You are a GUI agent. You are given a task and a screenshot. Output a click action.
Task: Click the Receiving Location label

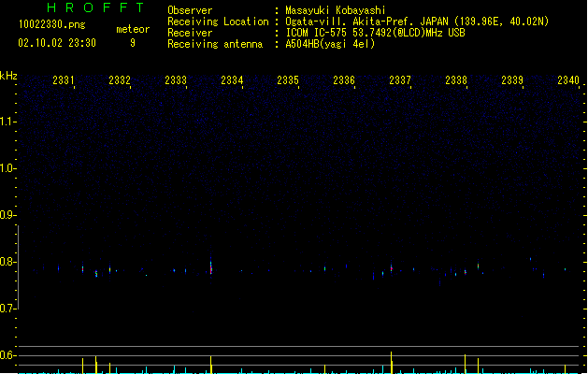(x=218, y=22)
